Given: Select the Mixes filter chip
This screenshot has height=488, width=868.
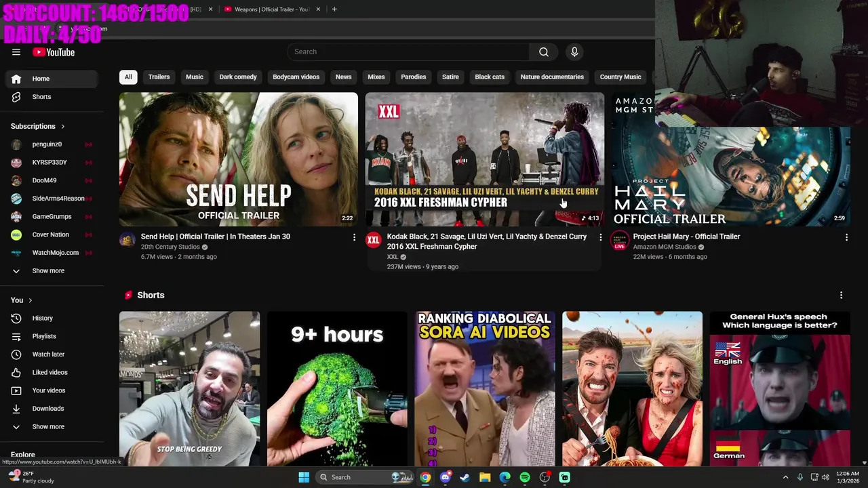Looking at the screenshot, I should 376,77.
